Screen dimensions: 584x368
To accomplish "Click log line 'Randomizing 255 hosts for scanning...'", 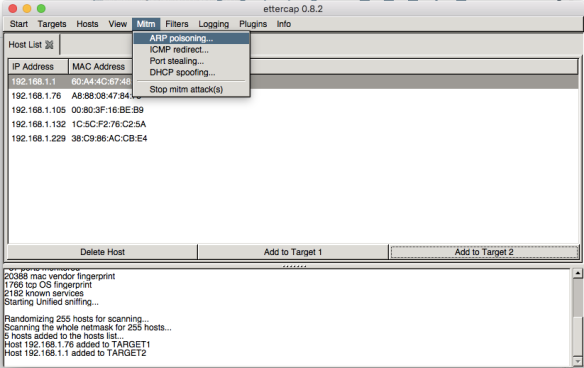I will 77,319.
